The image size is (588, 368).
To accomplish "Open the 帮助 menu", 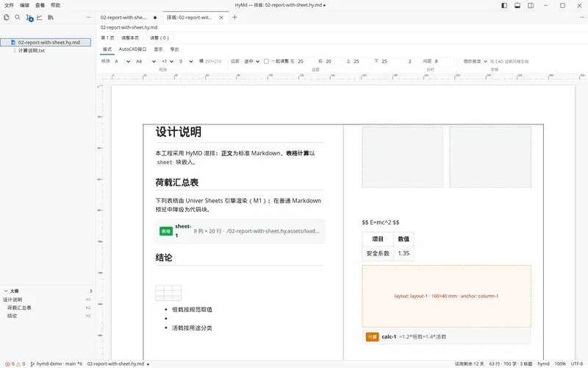I will point(55,5).
